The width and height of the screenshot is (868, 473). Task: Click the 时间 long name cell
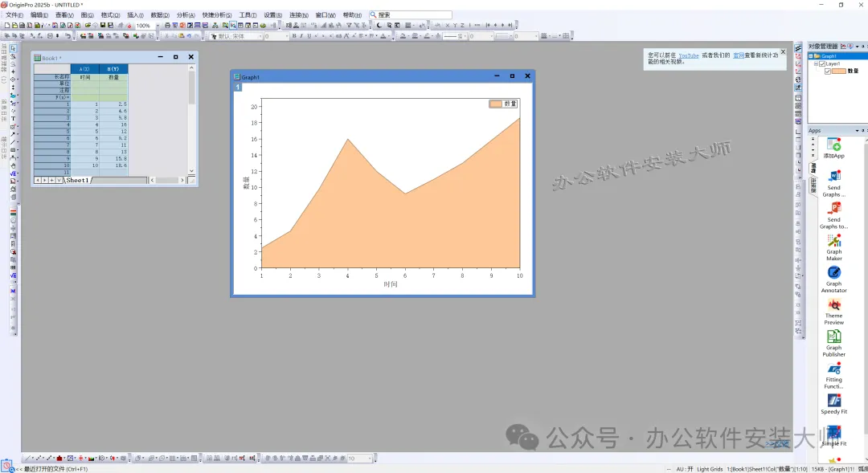coord(84,77)
